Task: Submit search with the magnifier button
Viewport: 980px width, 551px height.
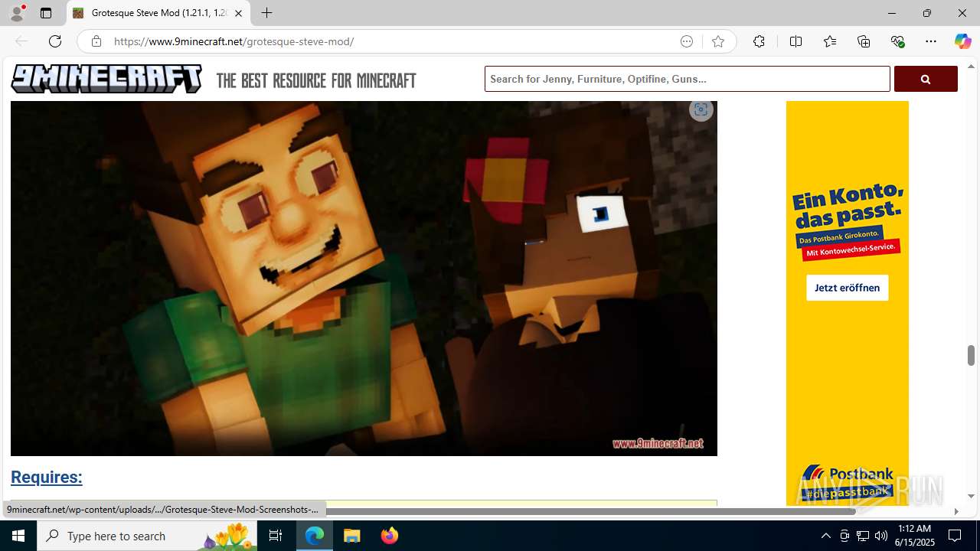Action: pos(926,79)
